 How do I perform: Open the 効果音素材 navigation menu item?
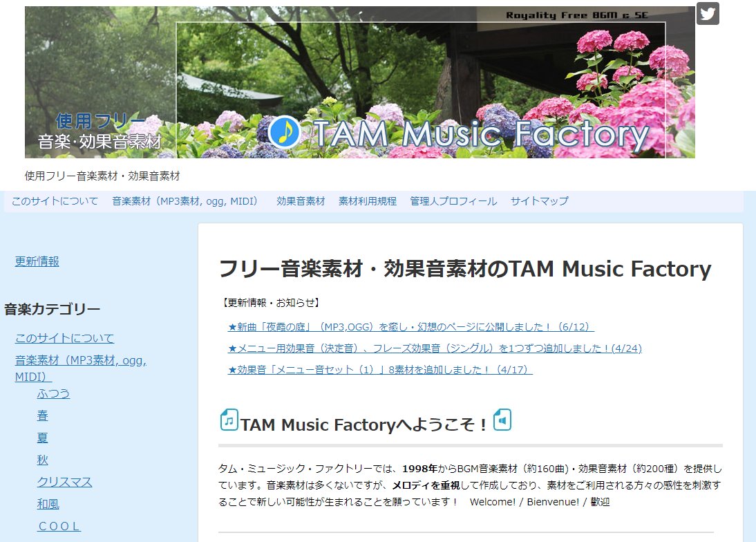(x=299, y=201)
